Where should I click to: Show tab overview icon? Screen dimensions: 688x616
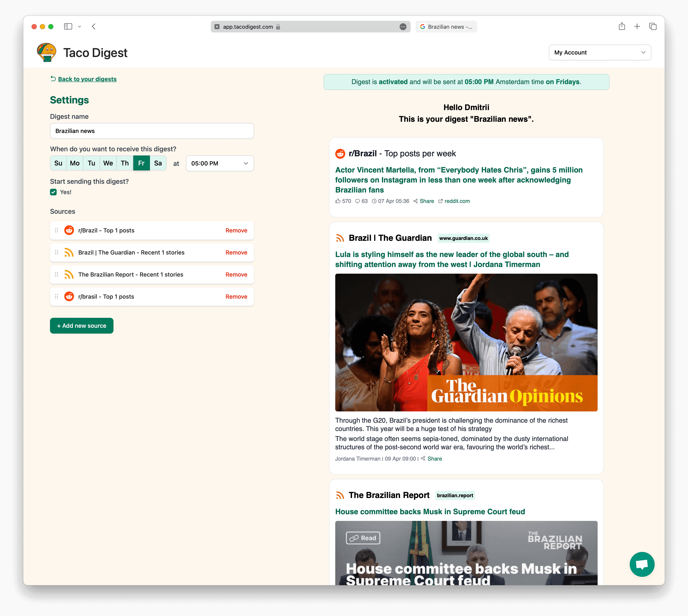coord(653,26)
